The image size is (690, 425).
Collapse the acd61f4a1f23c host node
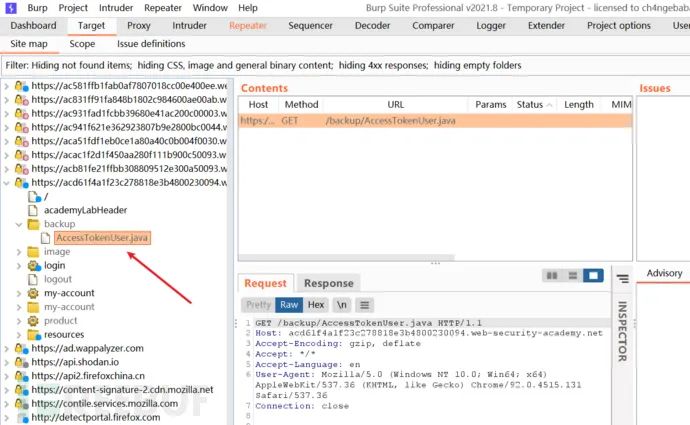click(x=7, y=183)
